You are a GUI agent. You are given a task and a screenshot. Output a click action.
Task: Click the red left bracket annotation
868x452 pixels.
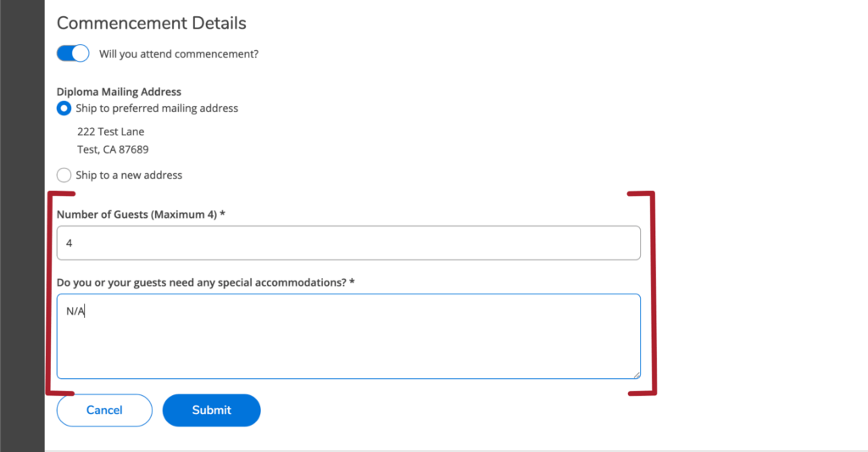click(50, 293)
